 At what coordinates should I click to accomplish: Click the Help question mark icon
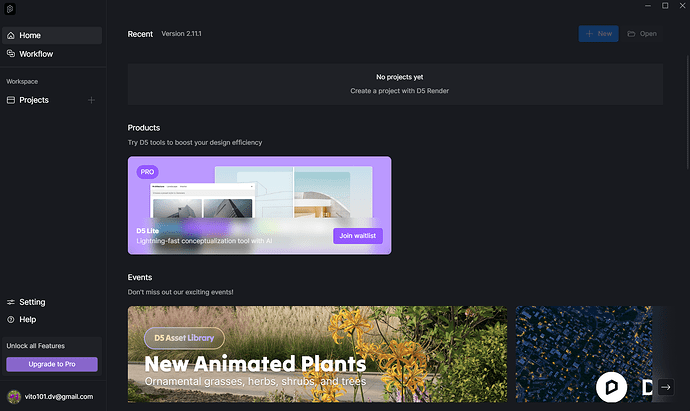tap(11, 320)
